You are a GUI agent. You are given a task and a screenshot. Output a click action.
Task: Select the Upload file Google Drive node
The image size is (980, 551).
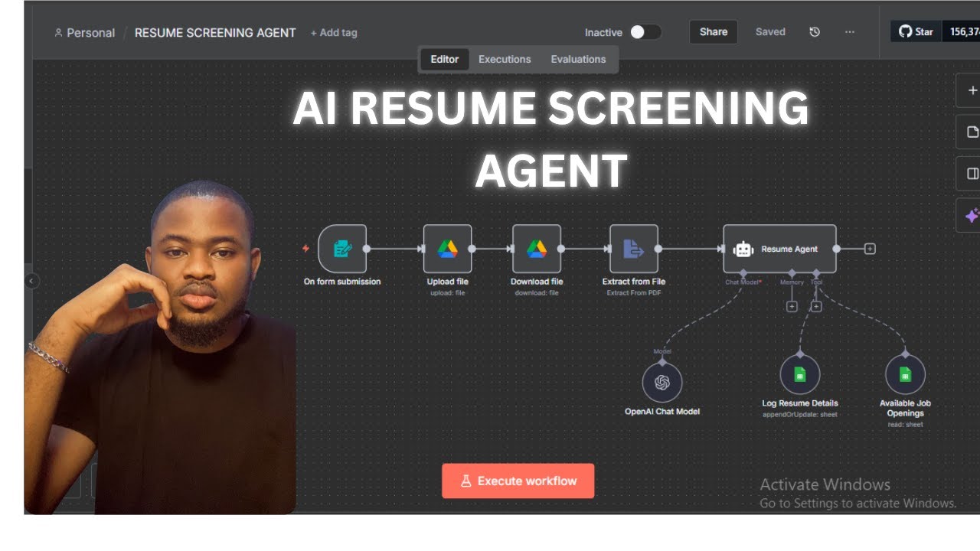(x=447, y=249)
